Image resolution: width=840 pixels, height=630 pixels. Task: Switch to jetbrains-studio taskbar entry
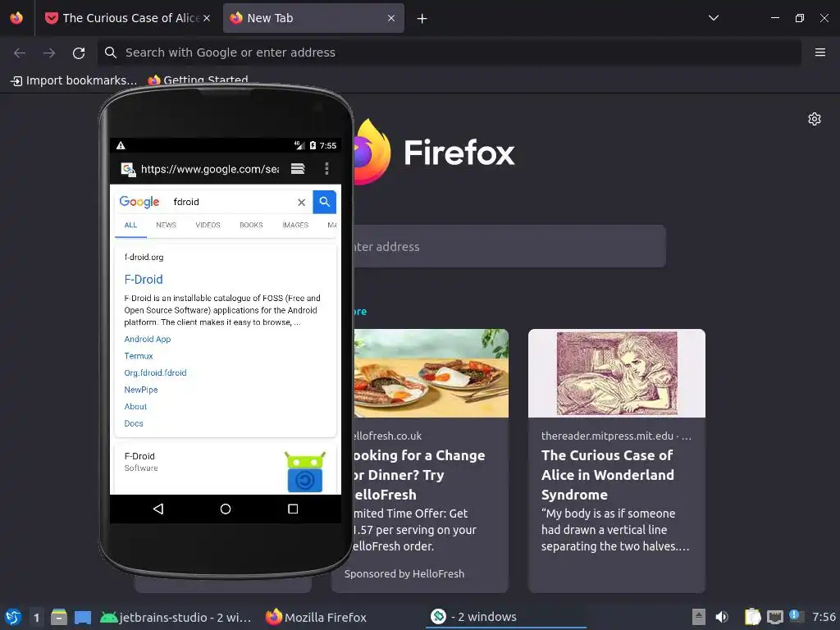point(176,617)
